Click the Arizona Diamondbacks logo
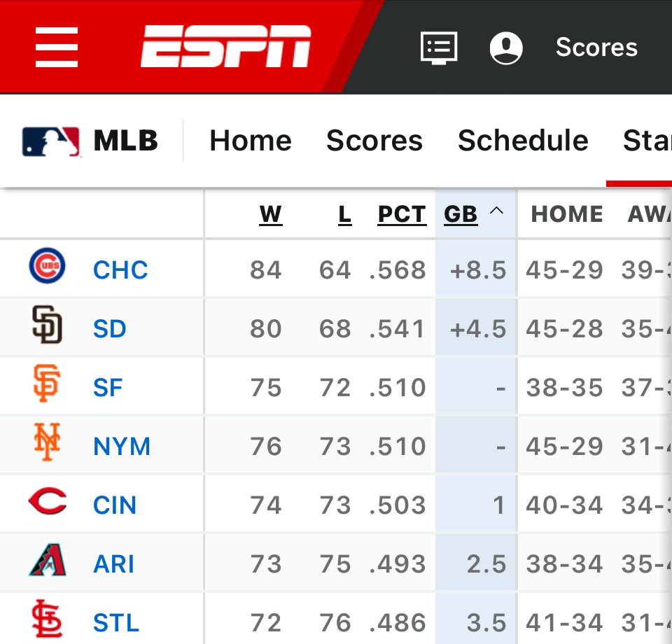Screen dimensions: 672x644 [48, 562]
